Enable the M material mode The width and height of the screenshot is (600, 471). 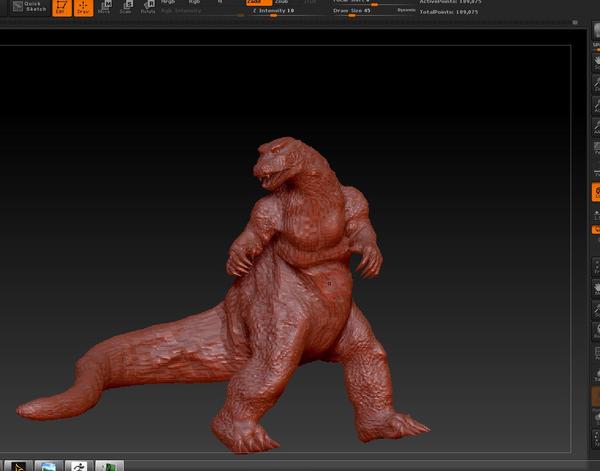220,2
